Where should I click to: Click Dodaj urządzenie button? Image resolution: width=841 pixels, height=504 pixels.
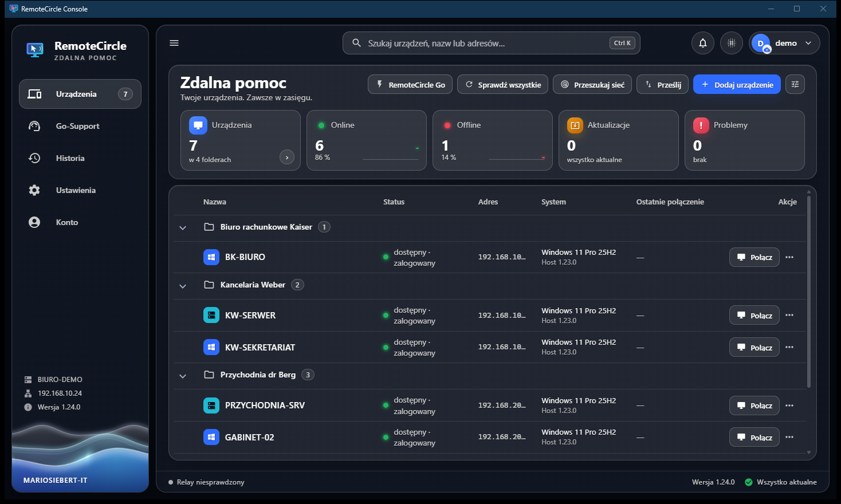737,84
